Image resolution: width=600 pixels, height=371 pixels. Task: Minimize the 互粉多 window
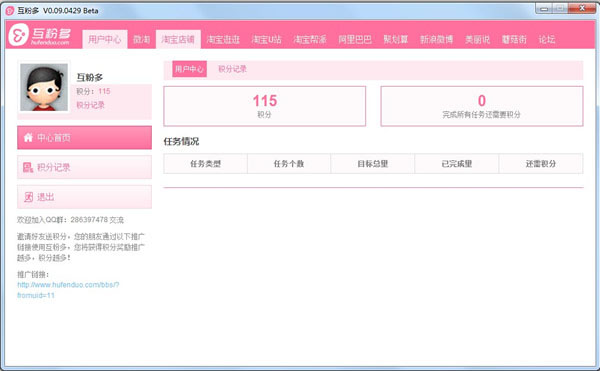click(544, 8)
